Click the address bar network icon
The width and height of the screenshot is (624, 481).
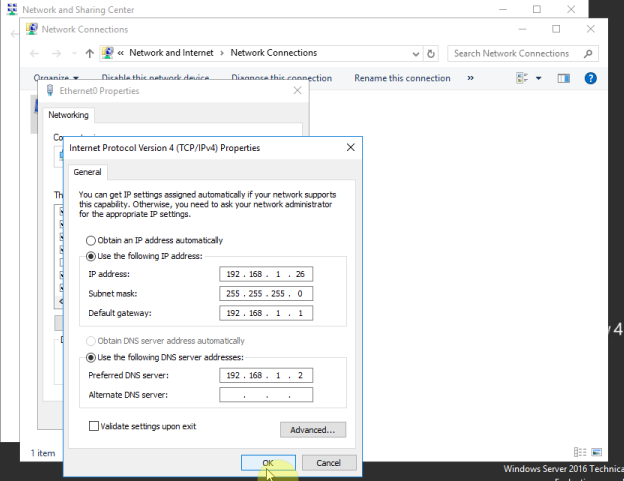click(107, 53)
